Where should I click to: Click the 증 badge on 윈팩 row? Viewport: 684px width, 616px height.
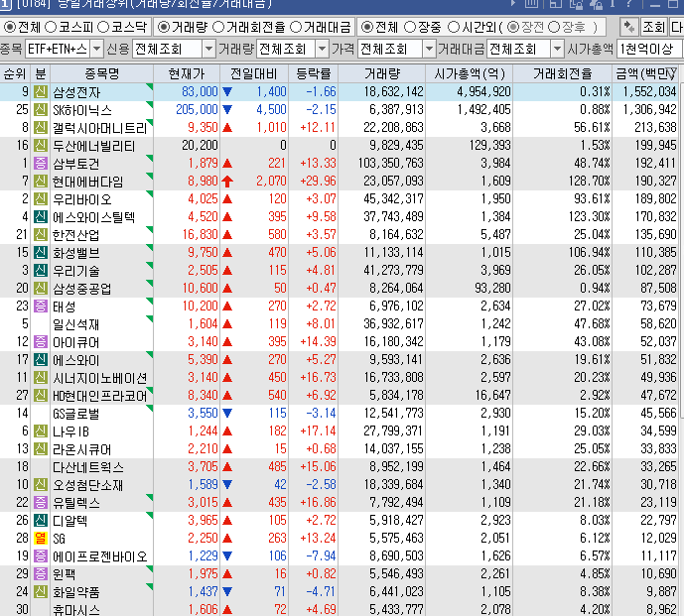pos(41,574)
